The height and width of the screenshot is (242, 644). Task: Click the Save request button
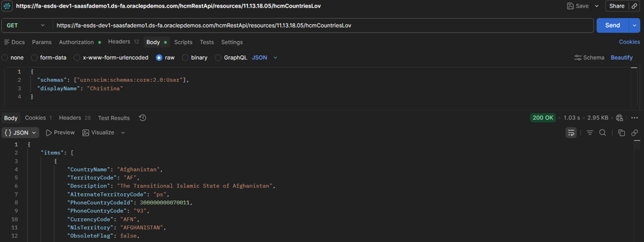click(x=578, y=6)
